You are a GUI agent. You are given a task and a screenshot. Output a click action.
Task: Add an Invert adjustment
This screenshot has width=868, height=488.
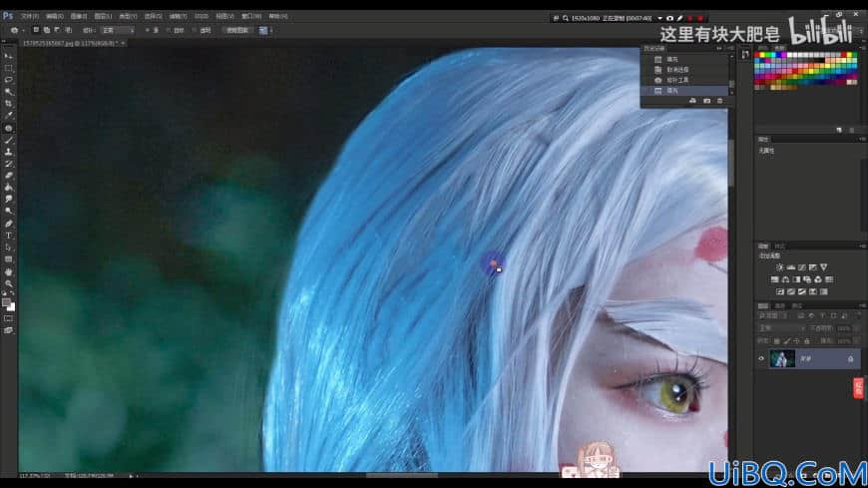[780, 292]
